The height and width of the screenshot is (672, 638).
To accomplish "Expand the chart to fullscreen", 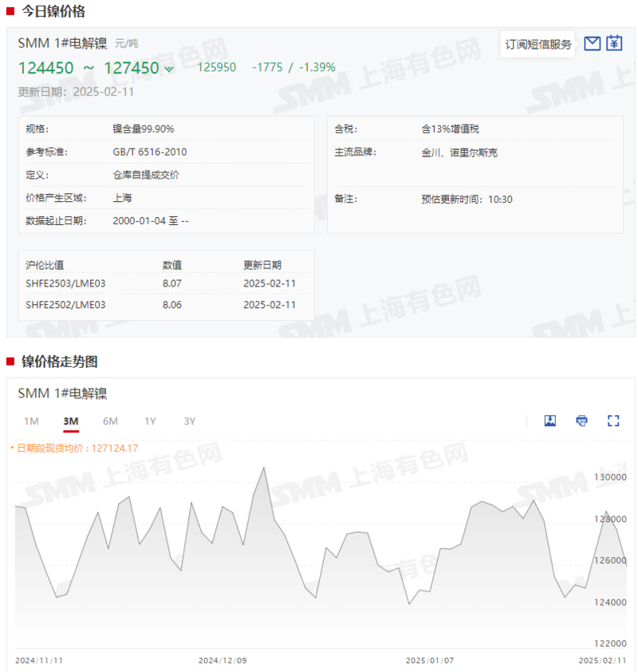I will (613, 421).
